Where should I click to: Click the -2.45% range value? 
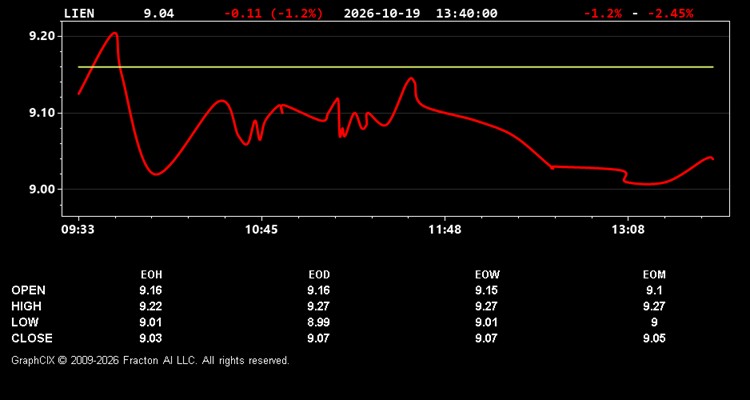[670, 13]
